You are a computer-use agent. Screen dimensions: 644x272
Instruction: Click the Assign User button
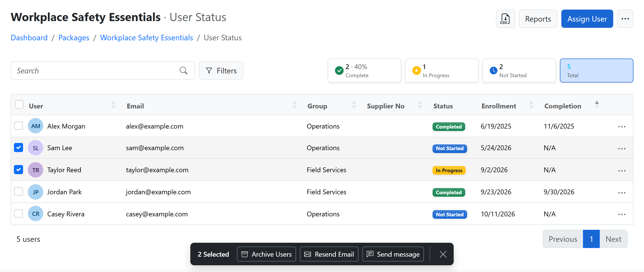click(x=587, y=19)
